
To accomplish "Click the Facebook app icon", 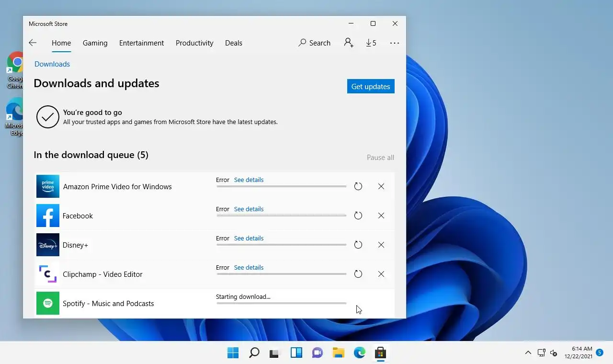I will 48,216.
